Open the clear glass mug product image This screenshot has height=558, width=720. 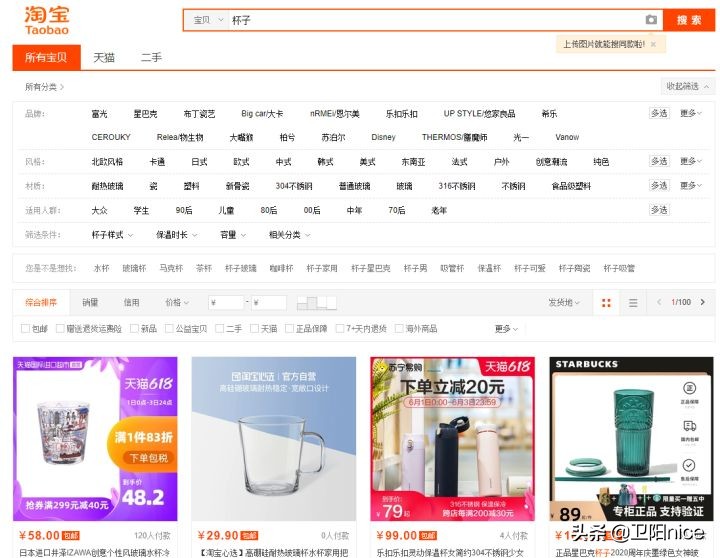[x=274, y=439]
